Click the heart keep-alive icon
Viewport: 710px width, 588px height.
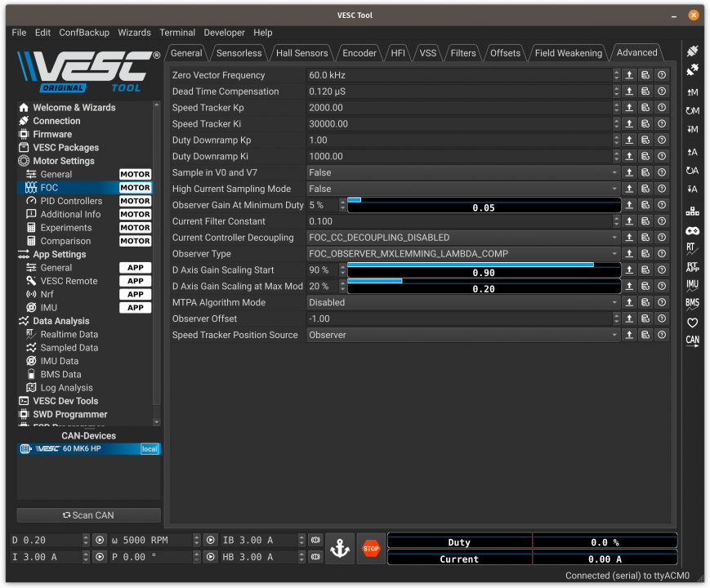point(692,323)
